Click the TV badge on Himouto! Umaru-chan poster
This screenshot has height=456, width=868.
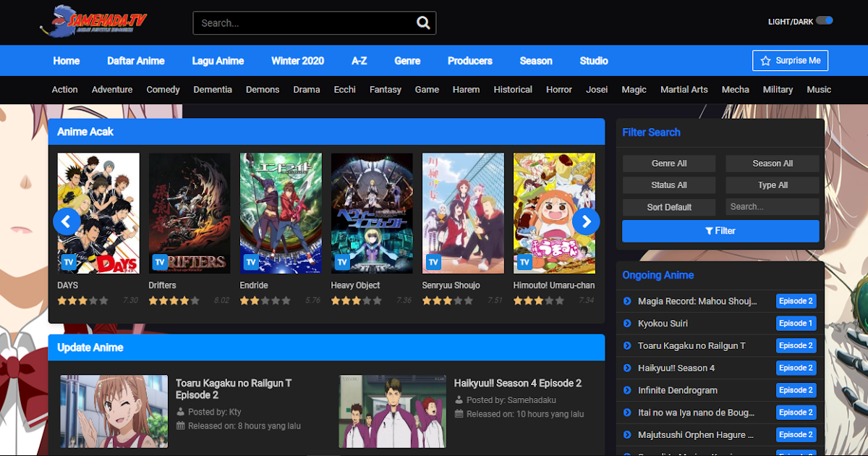(x=524, y=262)
